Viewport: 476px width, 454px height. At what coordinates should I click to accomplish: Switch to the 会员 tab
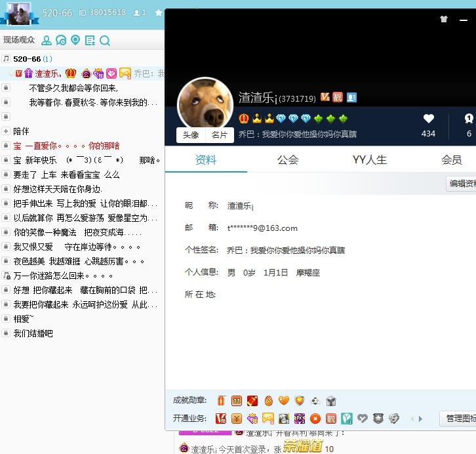click(x=451, y=159)
